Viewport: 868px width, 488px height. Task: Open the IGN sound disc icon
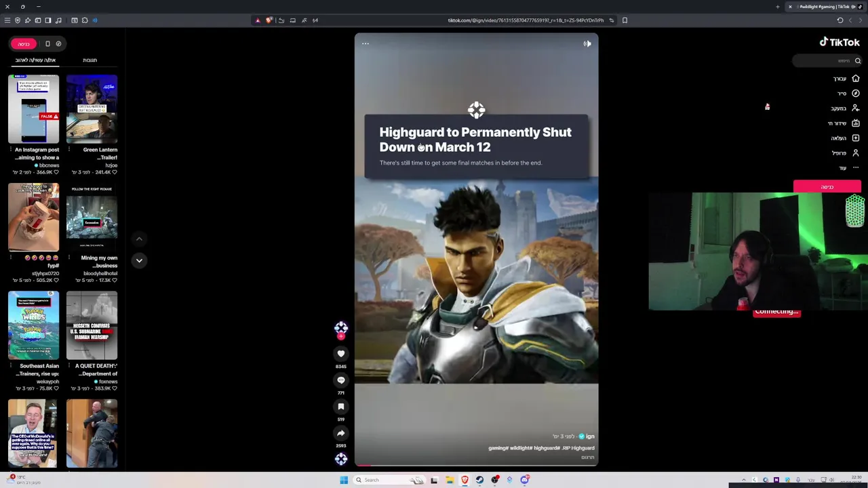point(341,459)
